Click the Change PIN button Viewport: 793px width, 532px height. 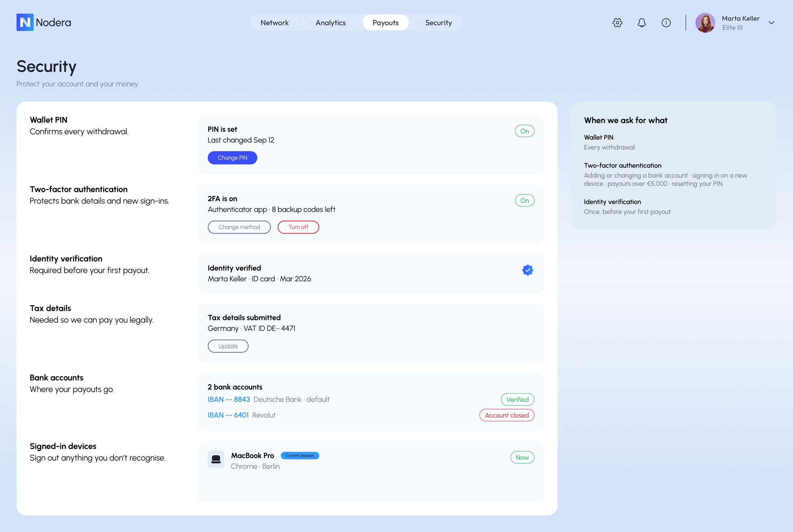(x=232, y=158)
